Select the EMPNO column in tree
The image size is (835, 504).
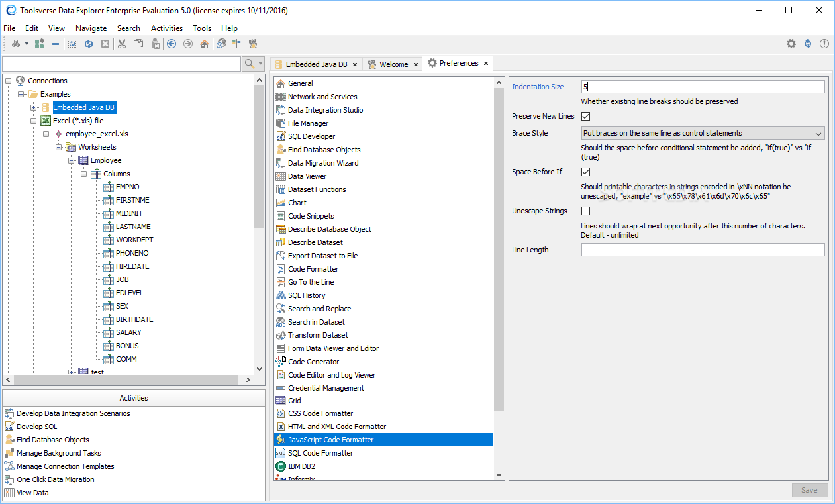tap(128, 187)
